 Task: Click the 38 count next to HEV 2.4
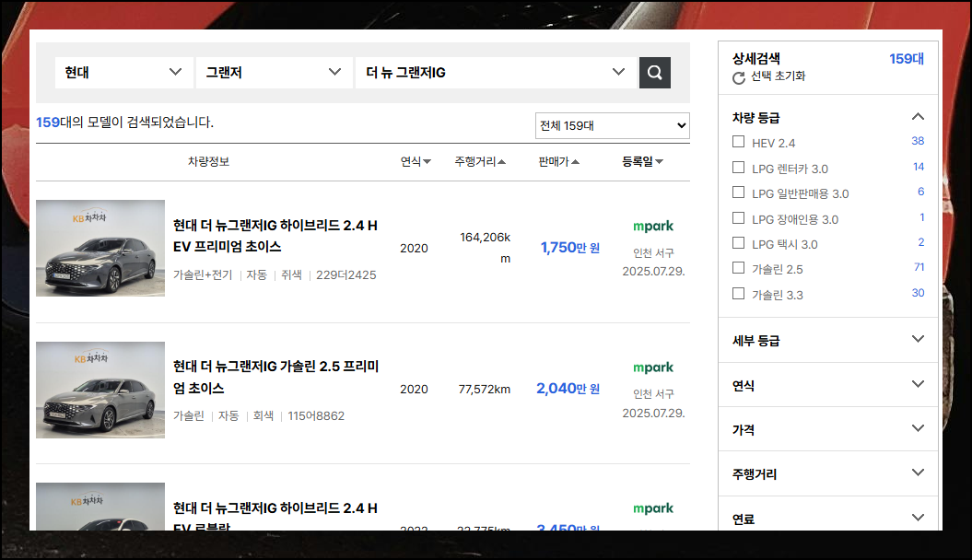[x=918, y=141]
